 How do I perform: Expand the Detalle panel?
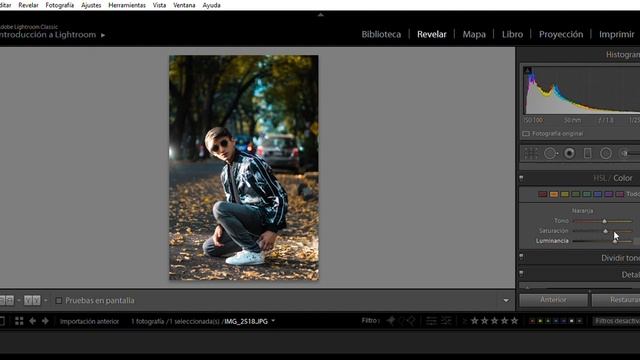click(630, 275)
